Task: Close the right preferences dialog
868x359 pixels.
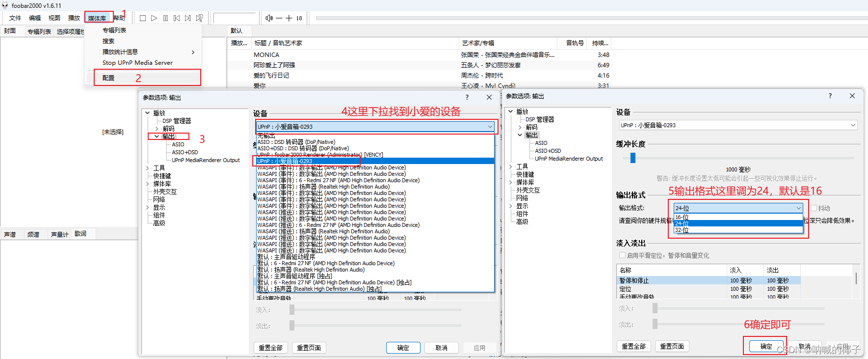Action: pyautogui.click(x=852, y=96)
